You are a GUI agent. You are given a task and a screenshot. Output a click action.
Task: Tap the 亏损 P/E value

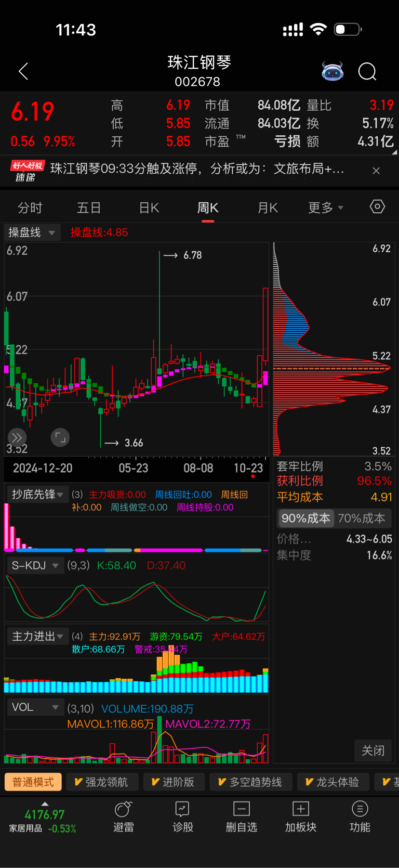(287, 141)
